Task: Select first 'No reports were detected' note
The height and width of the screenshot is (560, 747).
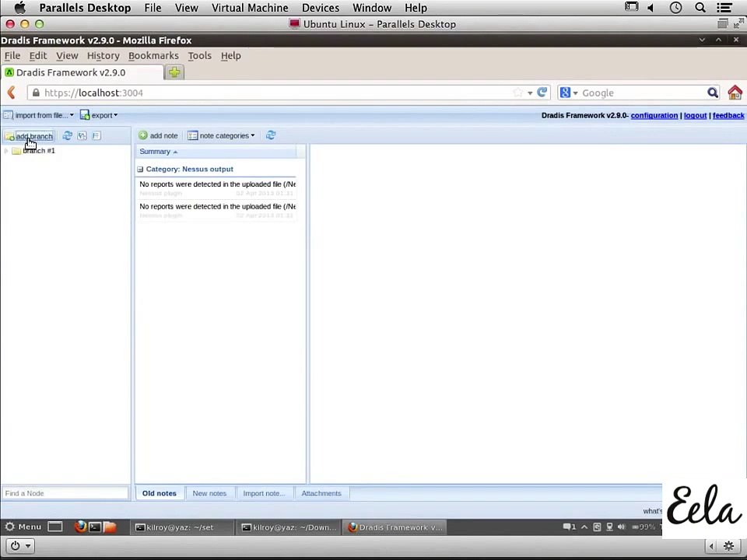Action: coord(217,188)
